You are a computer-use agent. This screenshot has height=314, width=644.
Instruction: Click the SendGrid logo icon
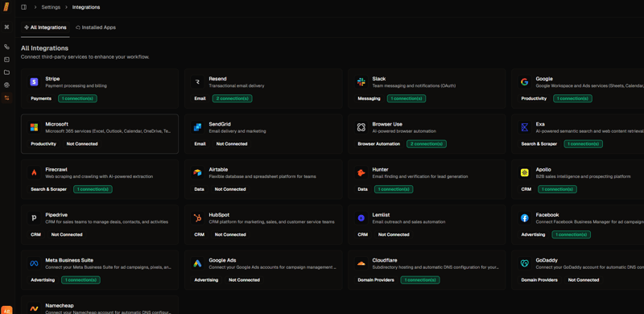click(197, 127)
